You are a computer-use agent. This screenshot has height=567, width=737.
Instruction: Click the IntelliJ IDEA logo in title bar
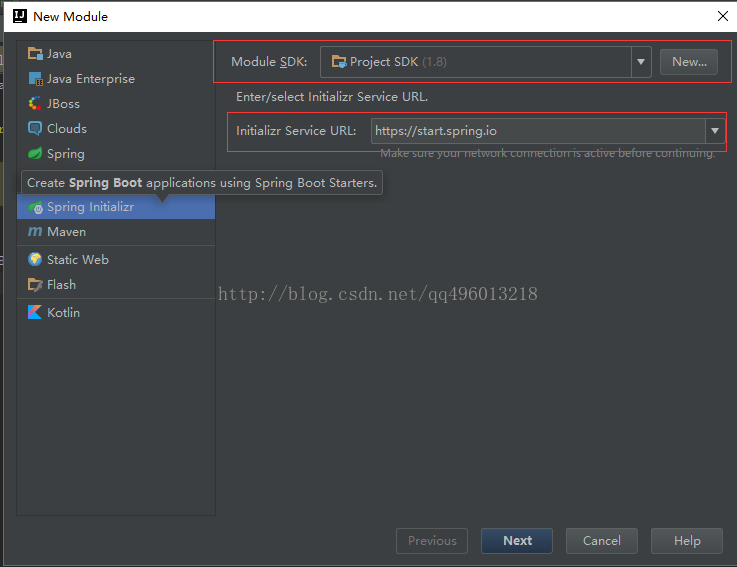tap(20, 16)
